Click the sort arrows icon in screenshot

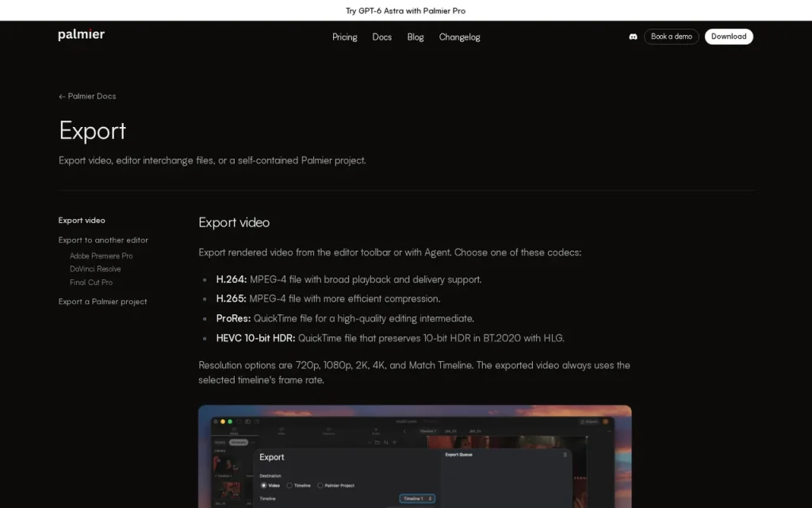386,443
